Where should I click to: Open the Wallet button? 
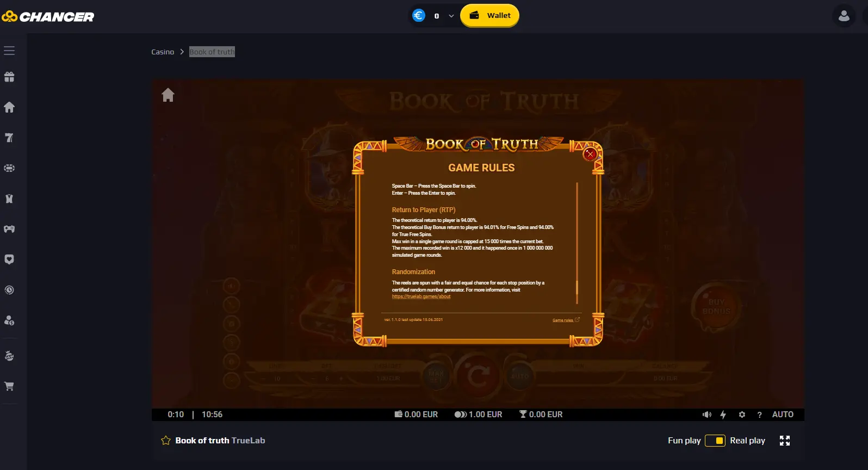click(x=489, y=15)
